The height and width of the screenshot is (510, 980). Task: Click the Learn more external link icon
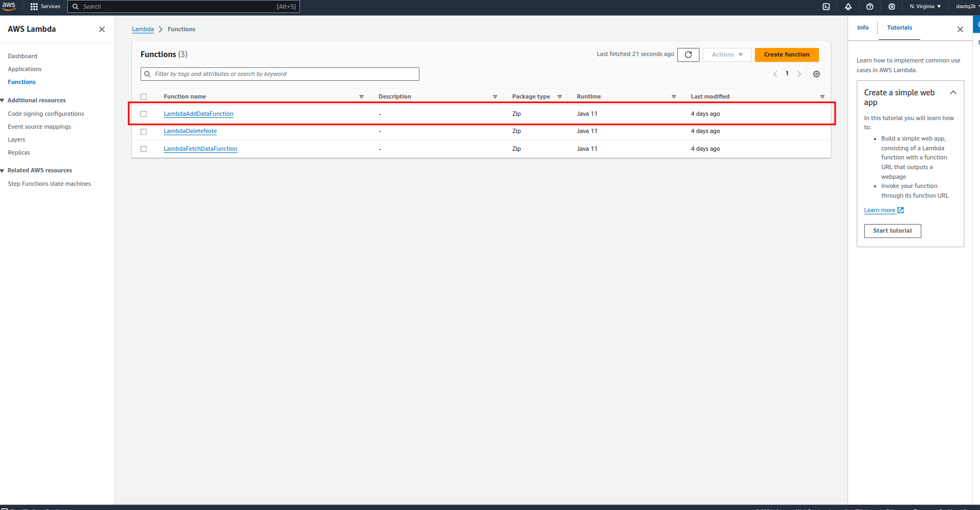900,210
